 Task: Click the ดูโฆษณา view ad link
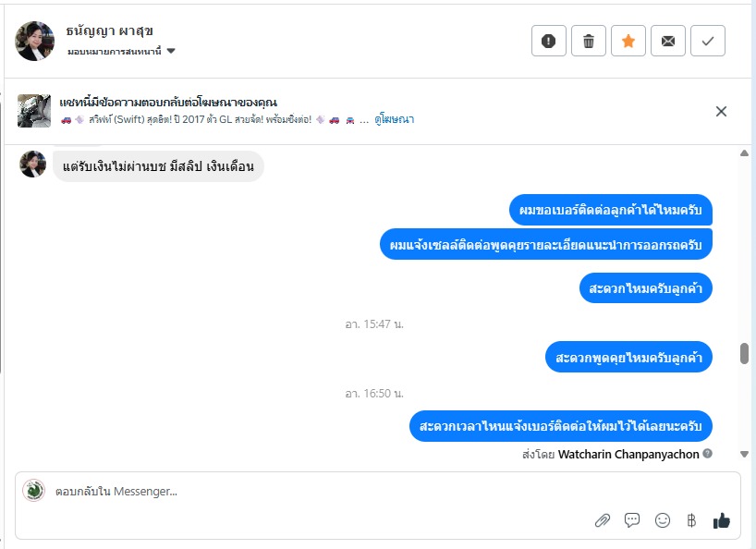point(394,119)
